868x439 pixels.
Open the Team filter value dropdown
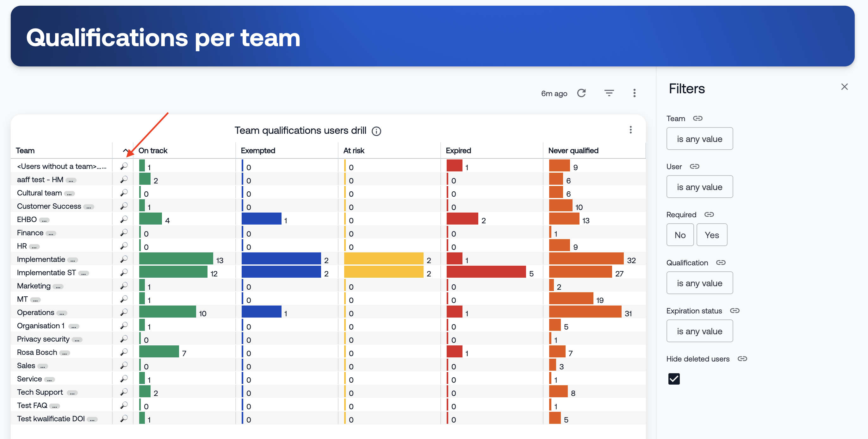coord(699,139)
